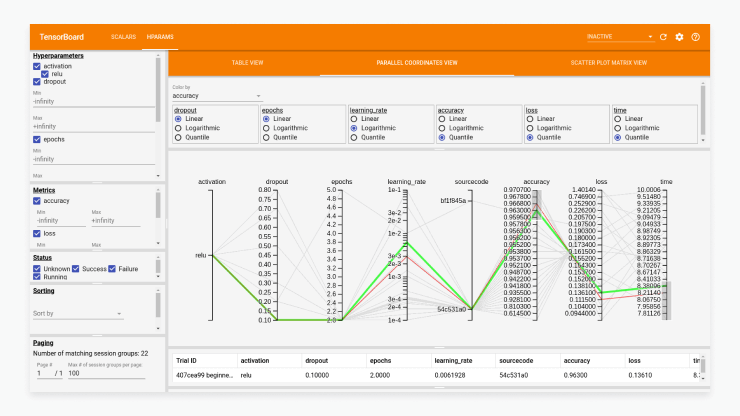Click accuracy Max filter field
Screen dimensions: 740x416
[116, 221]
